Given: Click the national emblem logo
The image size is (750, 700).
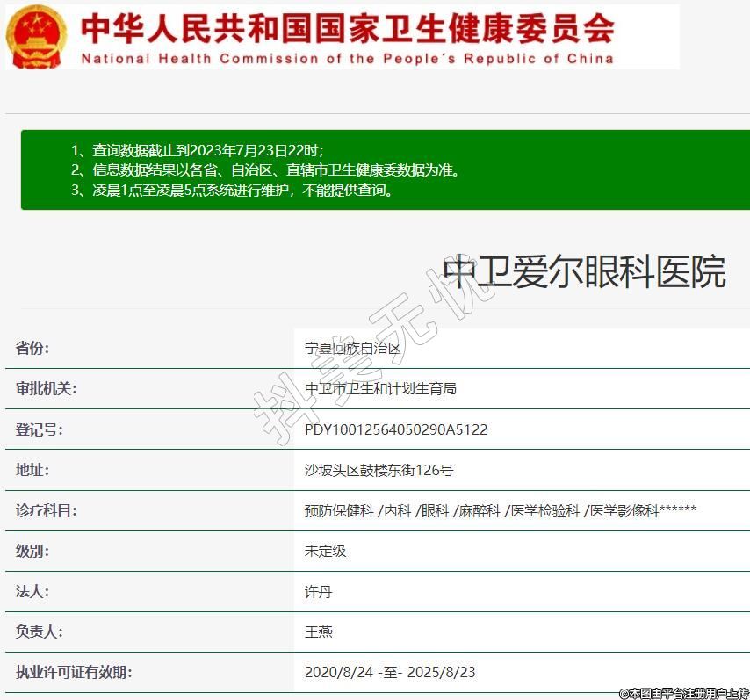Looking at the screenshot, I should click(x=35, y=36).
